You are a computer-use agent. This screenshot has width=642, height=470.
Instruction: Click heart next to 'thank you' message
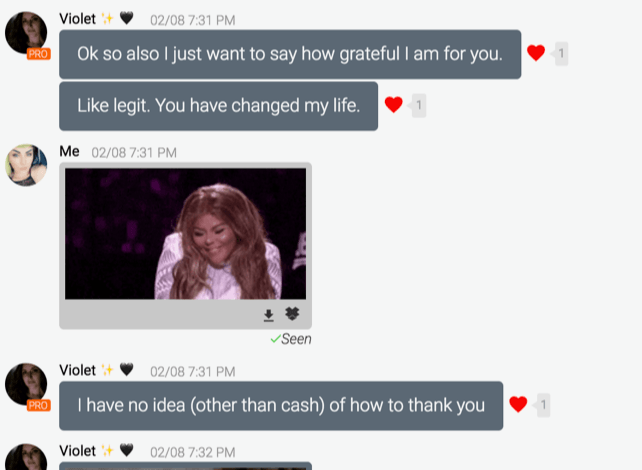pos(518,404)
